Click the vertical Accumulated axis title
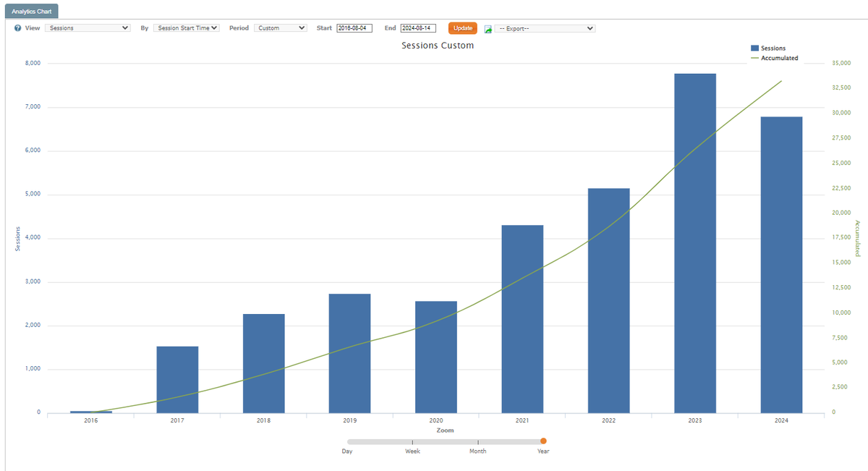 (x=858, y=238)
